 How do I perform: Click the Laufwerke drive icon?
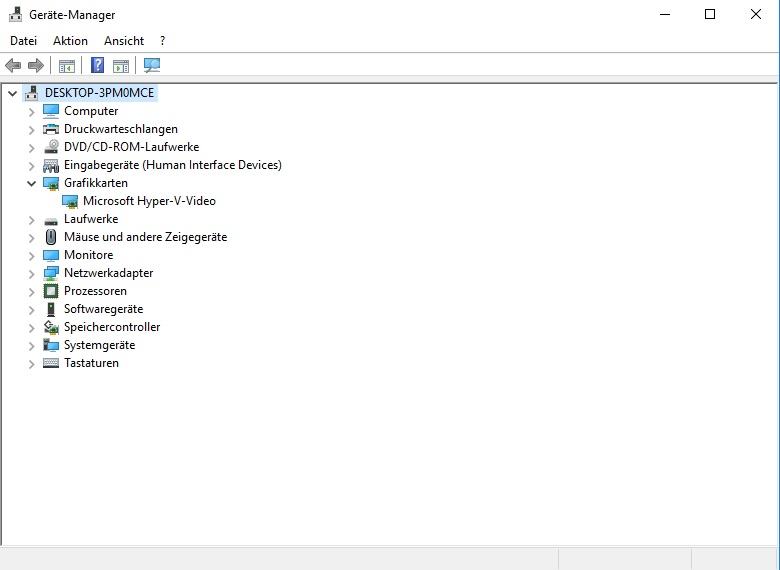(x=51, y=220)
